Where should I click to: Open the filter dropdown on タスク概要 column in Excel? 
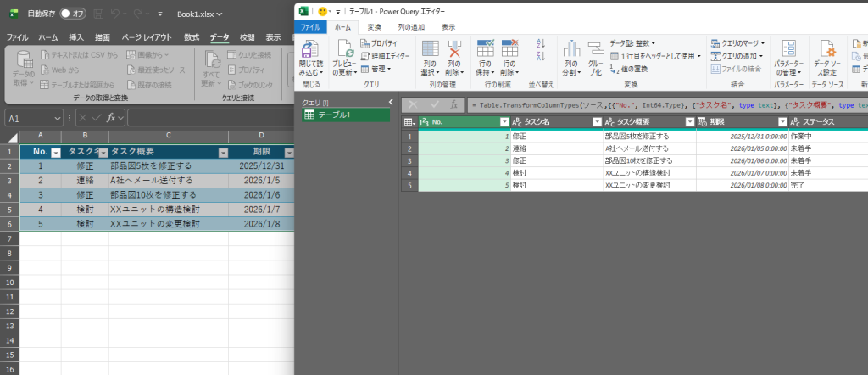click(224, 153)
